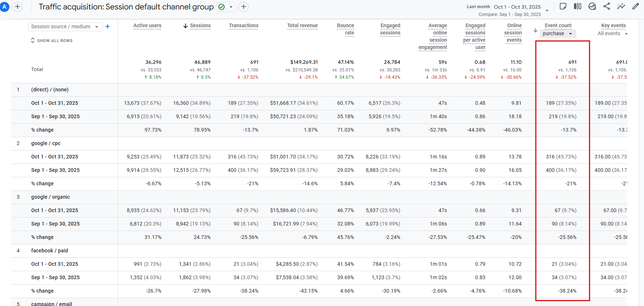Expand the 'All events' key events dropdown
Viewport: 644px width, 306px height.
[x=612, y=34]
